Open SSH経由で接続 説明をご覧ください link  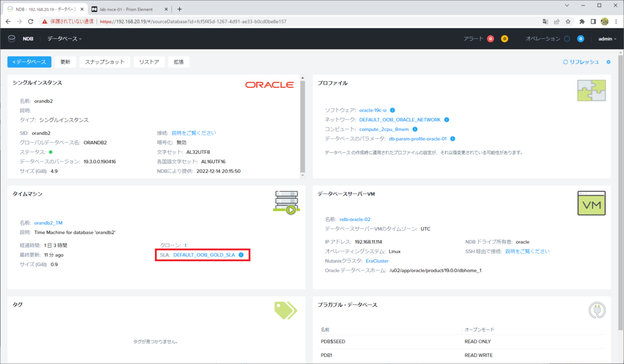tap(527, 251)
